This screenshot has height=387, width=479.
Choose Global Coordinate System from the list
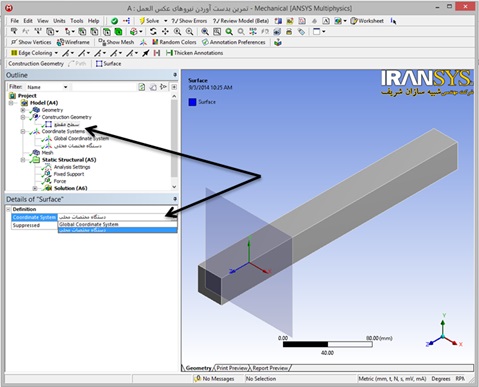[x=89, y=224]
